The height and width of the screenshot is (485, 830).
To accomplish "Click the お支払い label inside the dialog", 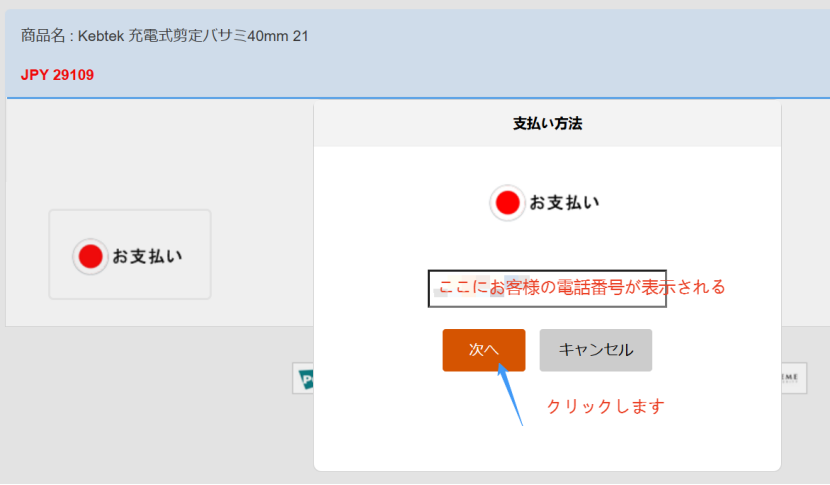I will [x=564, y=203].
